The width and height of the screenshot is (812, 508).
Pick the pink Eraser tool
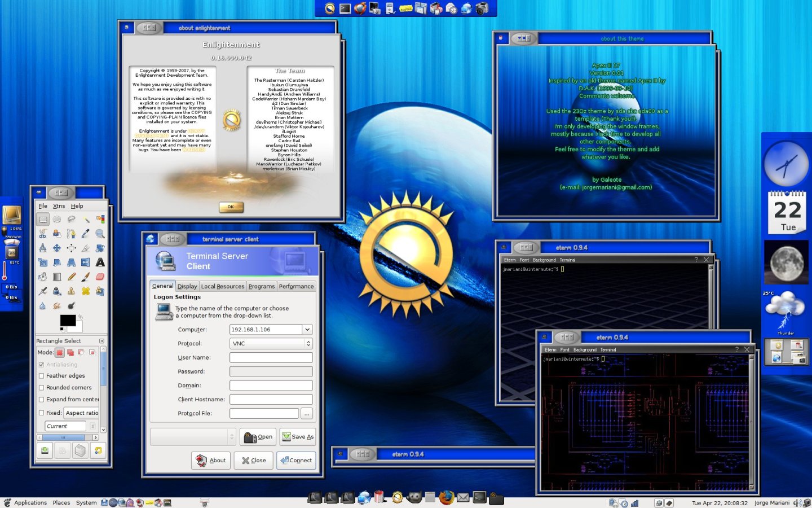[x=100, y=277]
